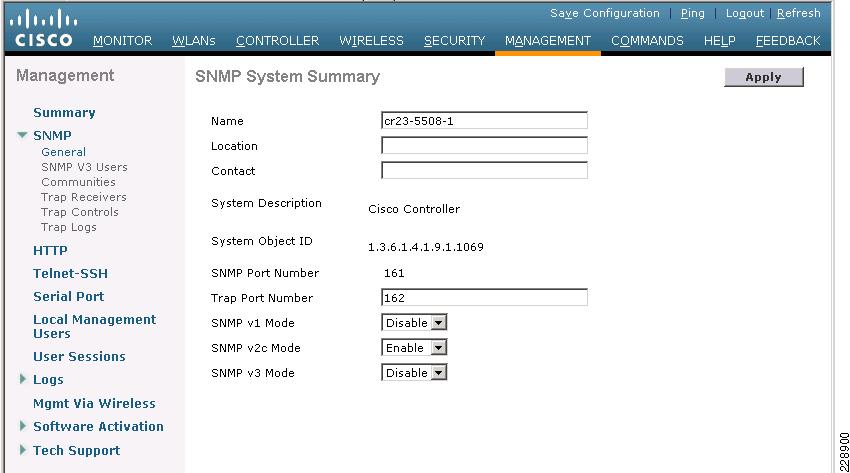Open the Serial Port page

68,296
